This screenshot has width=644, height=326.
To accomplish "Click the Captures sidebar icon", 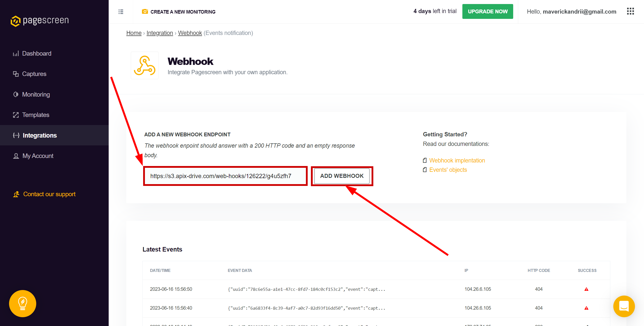I will pyautogui.click(x=16, y=74).
